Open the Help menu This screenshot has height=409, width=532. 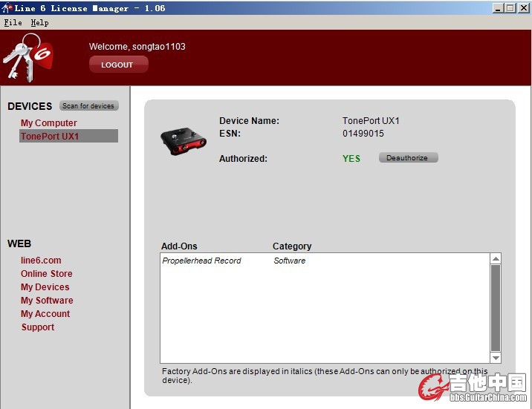39,22
